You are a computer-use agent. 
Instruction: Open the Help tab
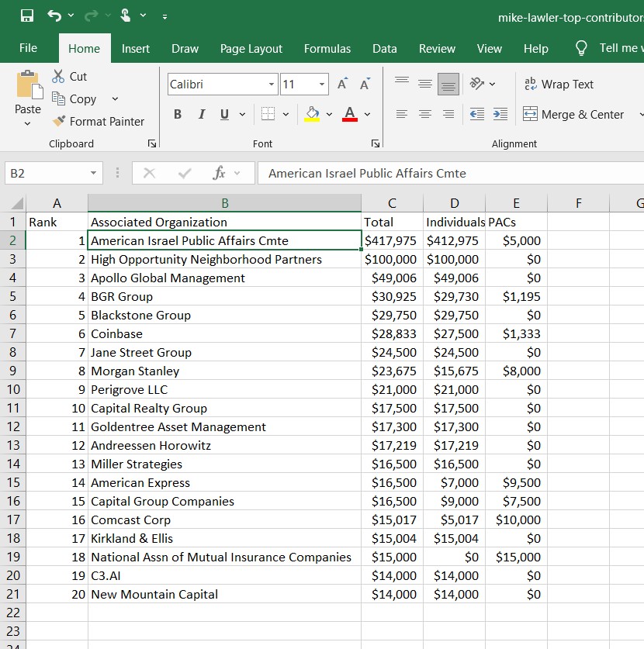(x=535, y=48)
